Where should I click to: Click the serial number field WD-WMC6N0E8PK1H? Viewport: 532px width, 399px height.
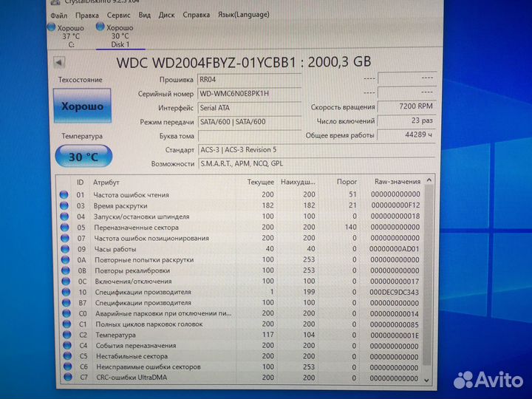(249, 93)
